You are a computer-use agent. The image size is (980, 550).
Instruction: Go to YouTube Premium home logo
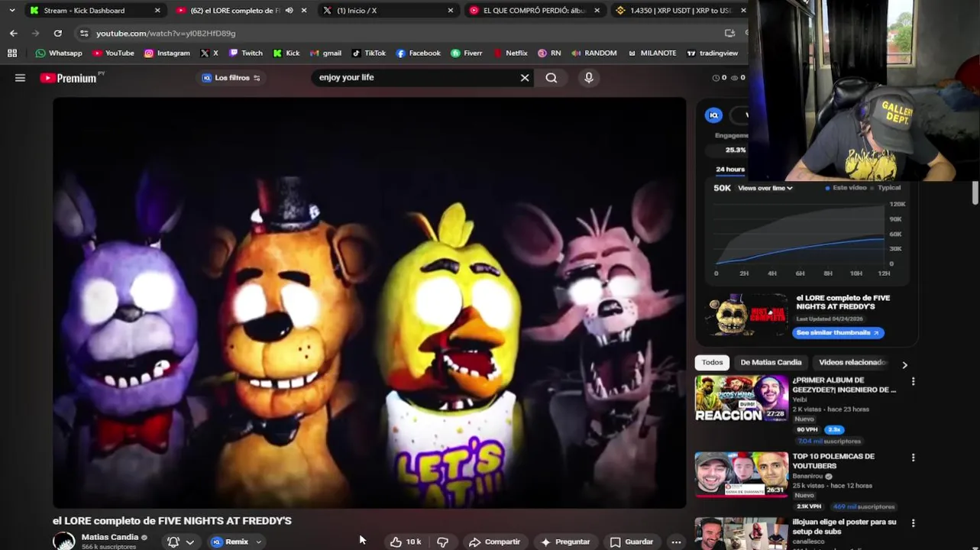(x=69, y=78)
